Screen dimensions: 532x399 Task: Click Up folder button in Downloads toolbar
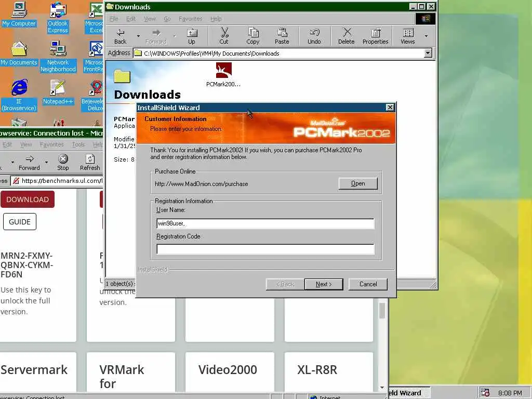tap(192, 36)
